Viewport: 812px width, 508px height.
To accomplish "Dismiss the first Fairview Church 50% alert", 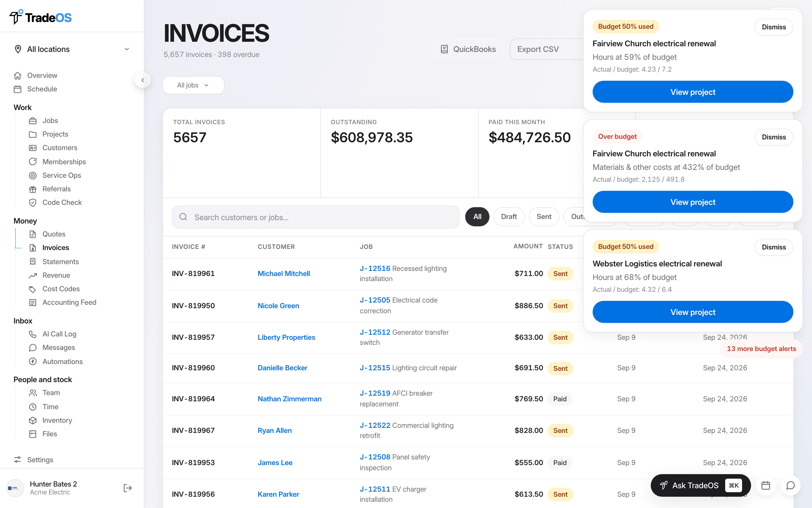I will 774,27.
